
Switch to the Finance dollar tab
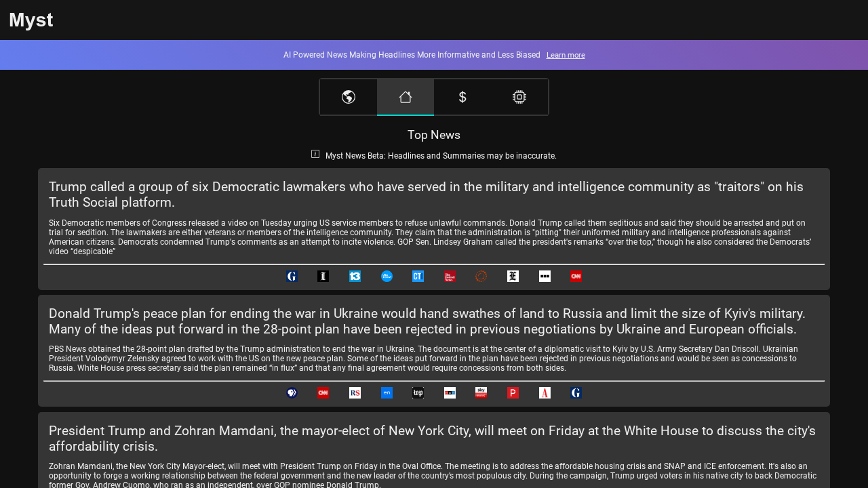coord(462,96)
